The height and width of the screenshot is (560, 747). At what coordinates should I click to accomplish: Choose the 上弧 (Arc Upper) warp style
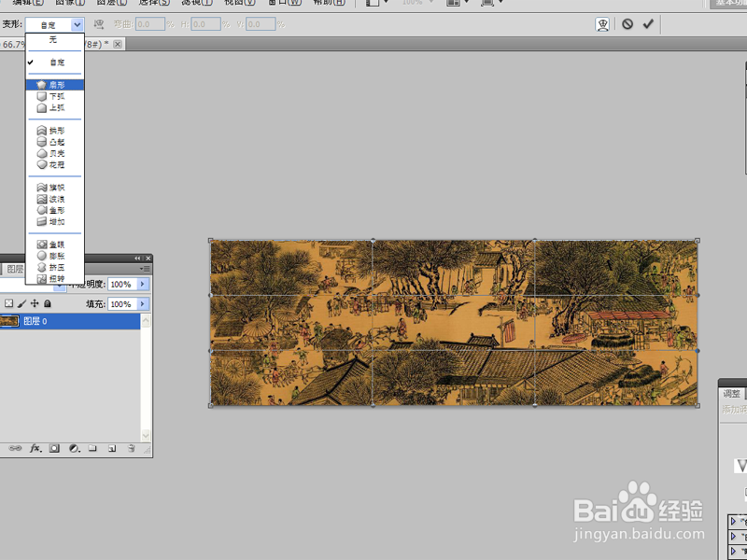point(55,107)
